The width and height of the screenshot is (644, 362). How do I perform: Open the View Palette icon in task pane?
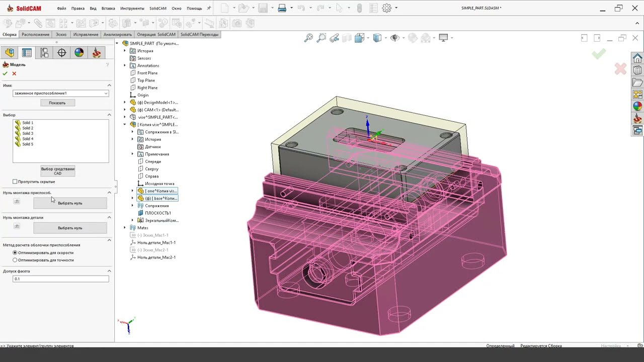click(637, 94)
